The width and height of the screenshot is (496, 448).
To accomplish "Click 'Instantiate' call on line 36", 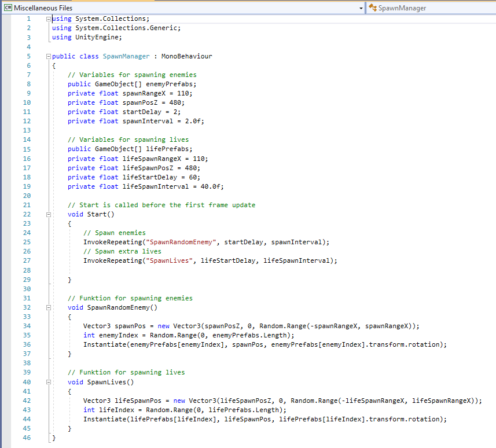I will [105, 344].
